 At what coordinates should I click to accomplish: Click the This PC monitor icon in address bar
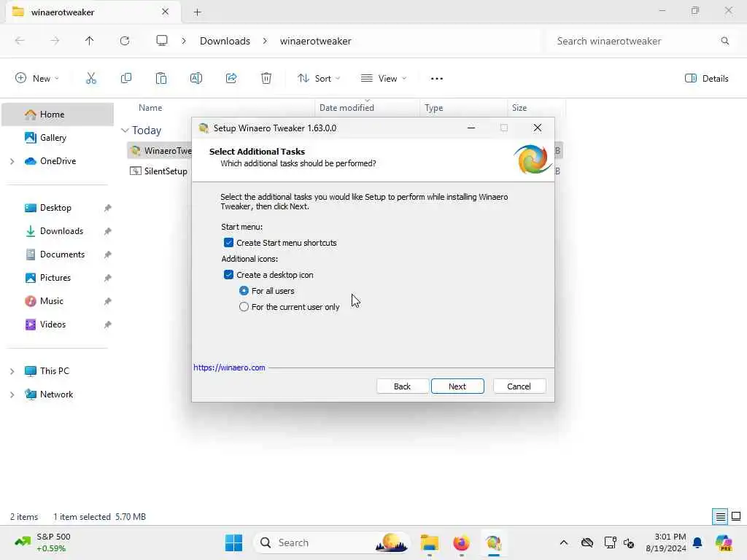click(162, 41)
